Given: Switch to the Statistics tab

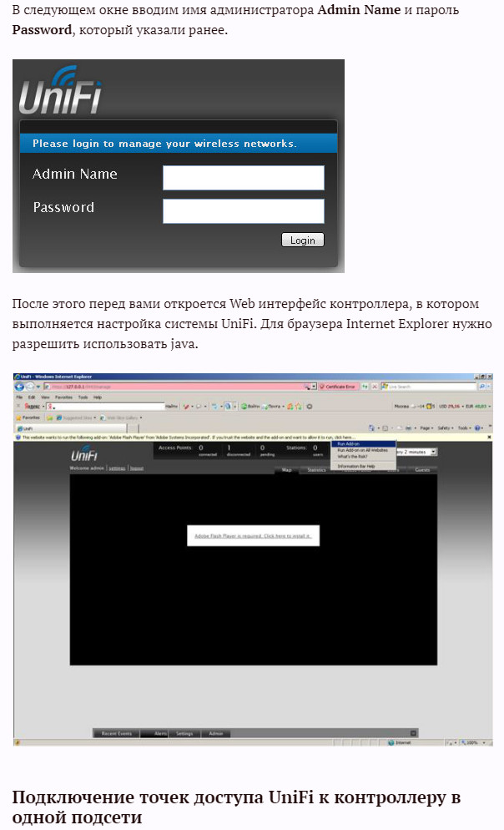Looking at the screenshot, I should 317,470.
